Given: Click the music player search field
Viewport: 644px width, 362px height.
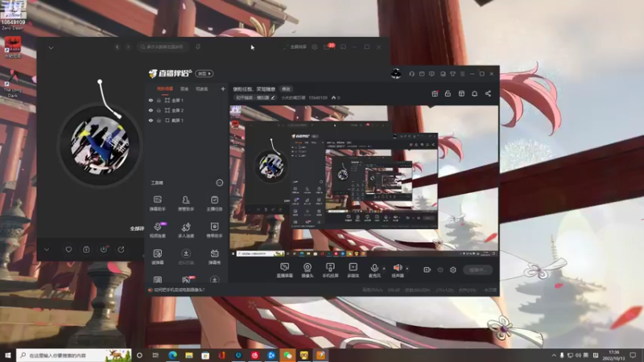Looking at the screenshot, I should pos(163,47).
